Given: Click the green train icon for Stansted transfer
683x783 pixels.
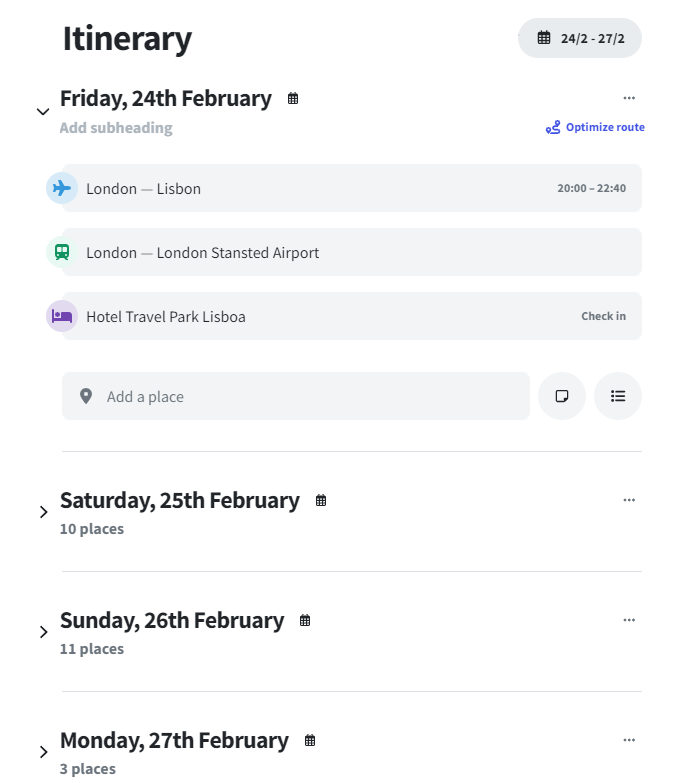Looking at the screenshot, I should [x=62, y=252].
